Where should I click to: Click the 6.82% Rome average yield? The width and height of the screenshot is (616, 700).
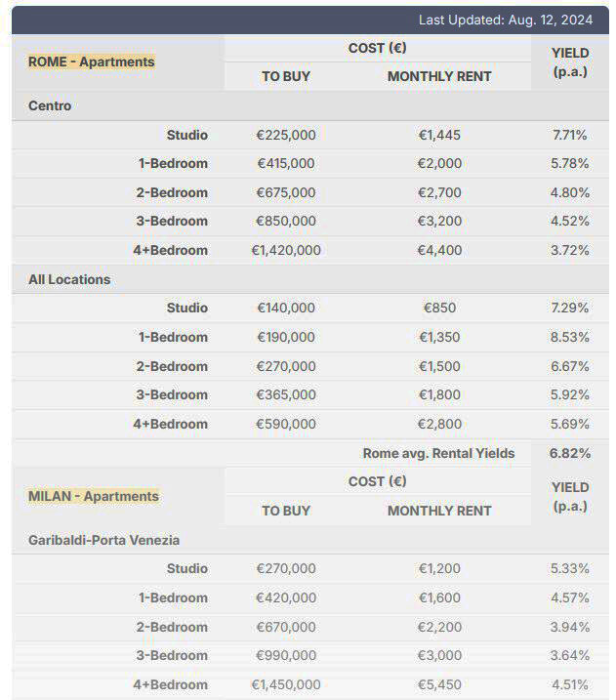(x=570, y=453)
